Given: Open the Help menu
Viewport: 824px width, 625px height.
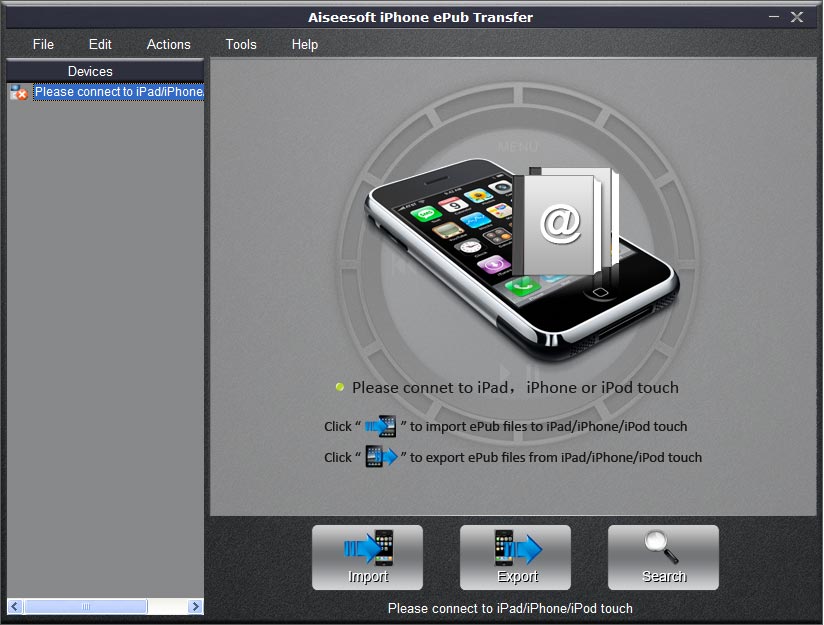Looking at the screenshot, I should pyautogui.click(x=304, y=44).
